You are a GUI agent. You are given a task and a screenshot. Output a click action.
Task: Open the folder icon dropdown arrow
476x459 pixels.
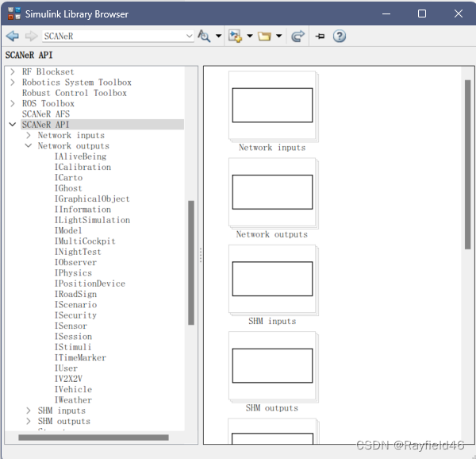(279, 37)
